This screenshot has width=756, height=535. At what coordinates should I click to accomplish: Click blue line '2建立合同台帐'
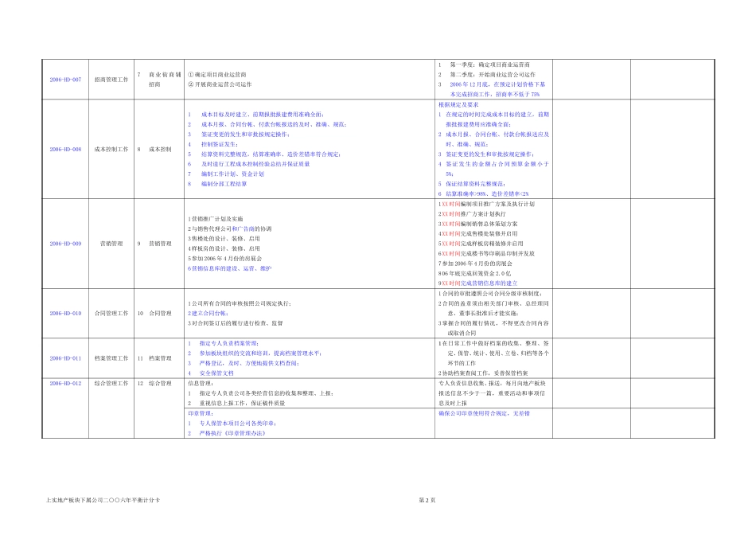[x=208, y=314]
